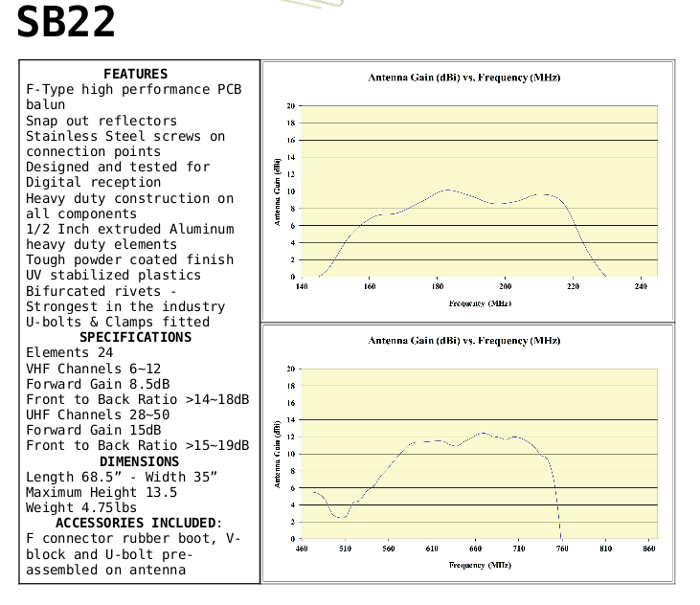Click the 'Maximum Height 13.5' line

102,492
